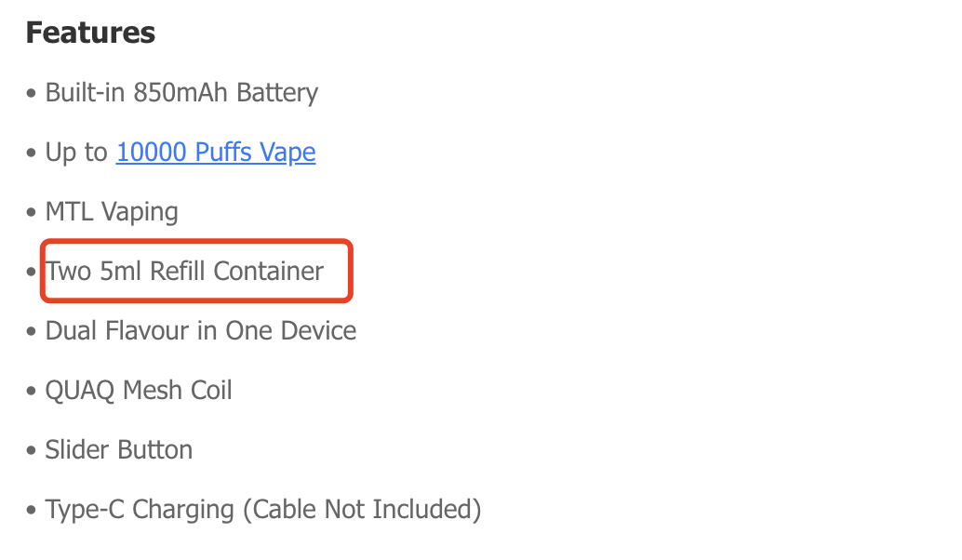Click the bullet beside Type-C Charging

pyautogui.click(x=32, y=510)
